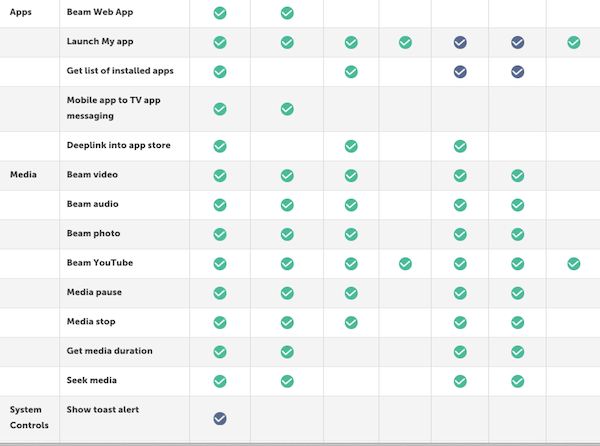
Task: Click the third checkmark in Media stop row
Action: [x=351, y=322]
